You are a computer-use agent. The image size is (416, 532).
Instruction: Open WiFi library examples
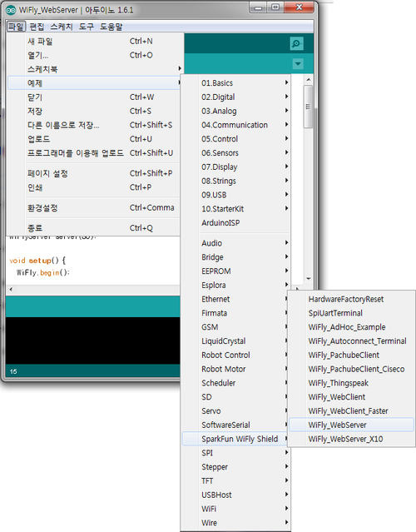pyautogui.click(x=236, y=509)
